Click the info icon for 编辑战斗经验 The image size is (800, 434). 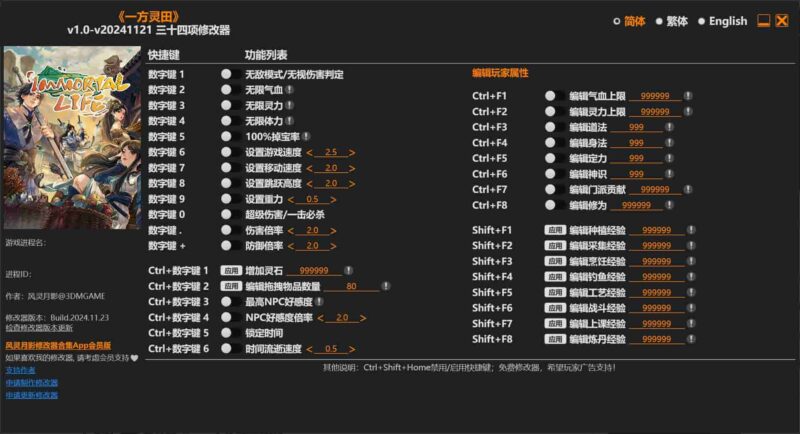pos(691,308)
